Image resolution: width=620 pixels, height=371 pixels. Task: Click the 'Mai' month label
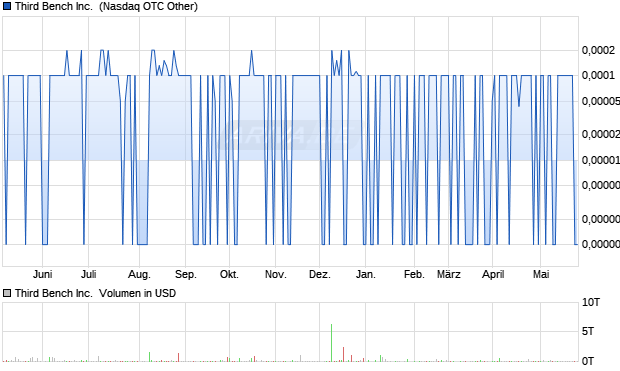click(x=541, y=274)
